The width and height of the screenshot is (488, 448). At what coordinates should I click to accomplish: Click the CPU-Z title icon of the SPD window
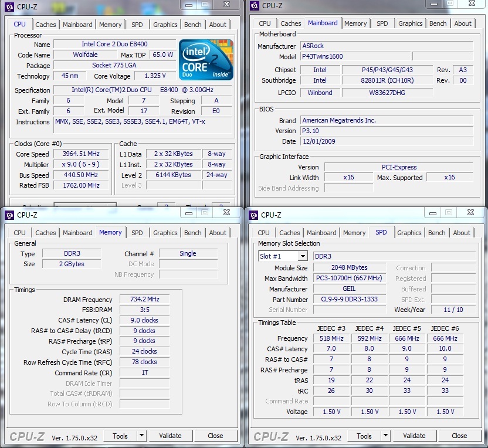tap(253, 215)
